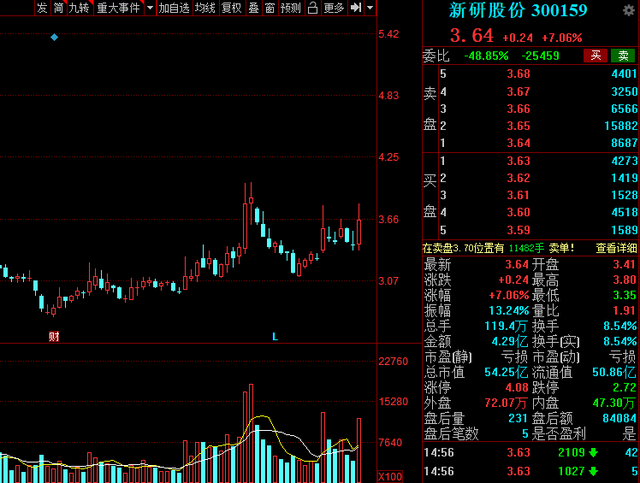Expand the dropdown arrow at toolbar end
This screenshot has height=483, width=640.
point(370,8)
